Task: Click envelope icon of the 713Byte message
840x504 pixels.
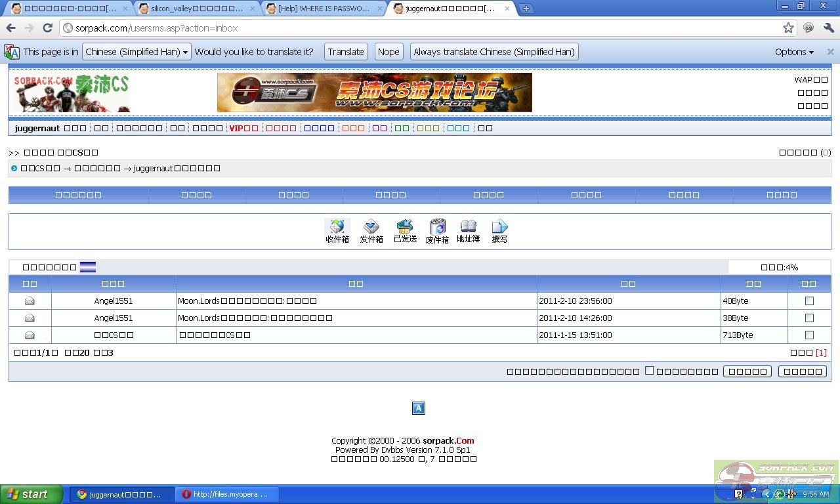Action: [30, 335]
